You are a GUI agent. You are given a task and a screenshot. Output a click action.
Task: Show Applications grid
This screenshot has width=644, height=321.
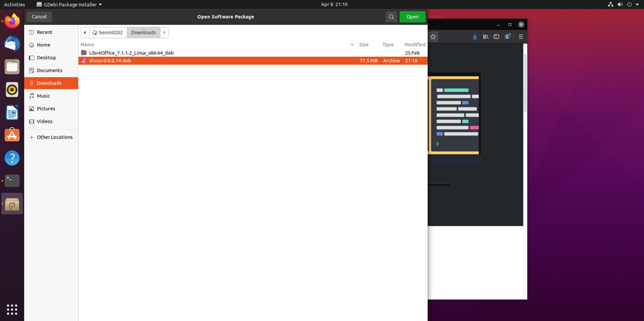click(x=12, y=310)
